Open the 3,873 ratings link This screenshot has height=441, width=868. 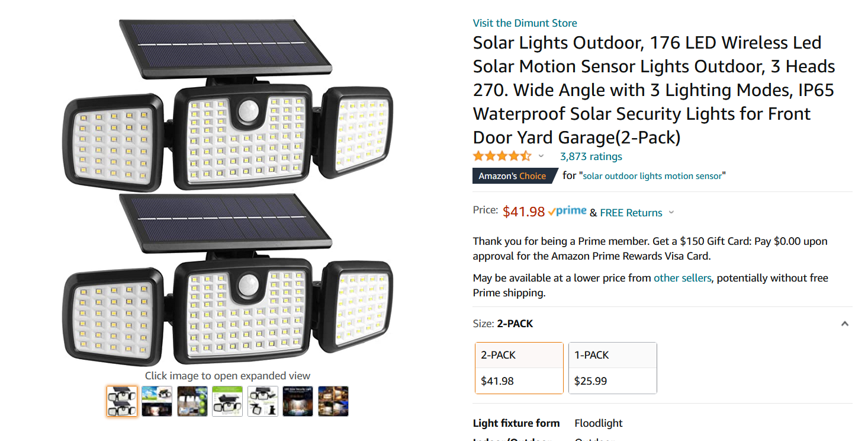pos(591,156)
